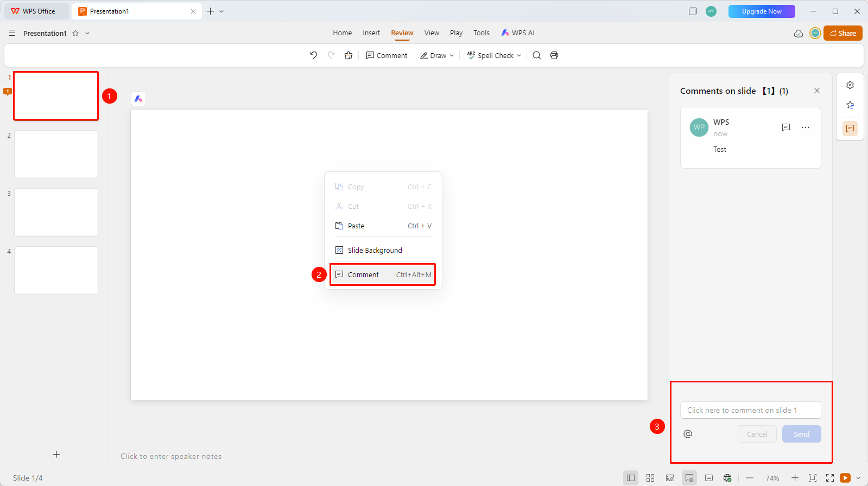Viewport: 868px width, 486px height.
Task: Open the dropdown next to Presentation1 title
Action: pos(87,33)
